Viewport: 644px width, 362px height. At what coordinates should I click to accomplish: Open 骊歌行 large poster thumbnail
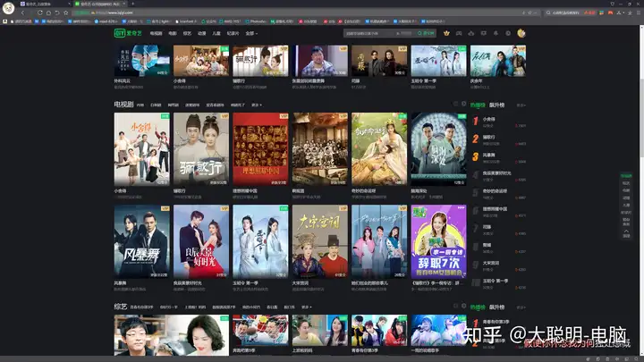[201, 149]
